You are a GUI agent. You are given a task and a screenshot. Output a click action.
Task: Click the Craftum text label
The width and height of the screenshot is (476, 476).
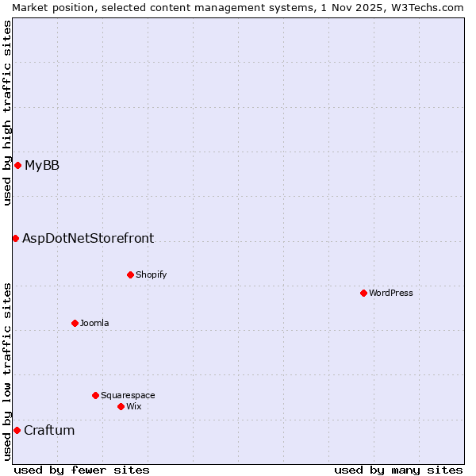click(x=49, y=430)
